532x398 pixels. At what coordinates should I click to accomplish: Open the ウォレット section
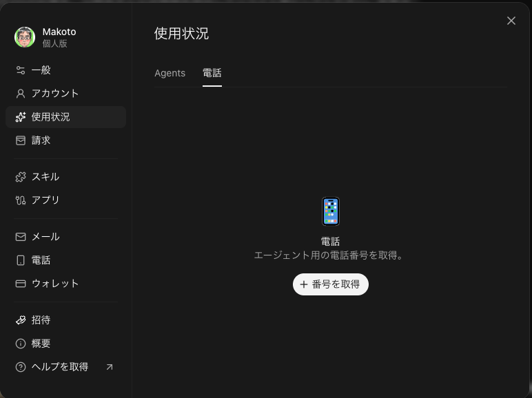tap(66, 284)
